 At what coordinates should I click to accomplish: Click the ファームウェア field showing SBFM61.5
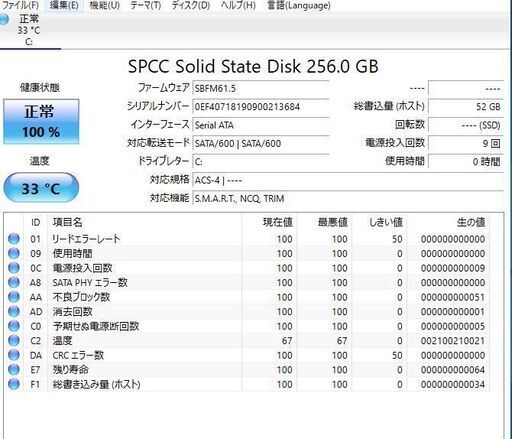pyautogui.click(x=261, y=88)
